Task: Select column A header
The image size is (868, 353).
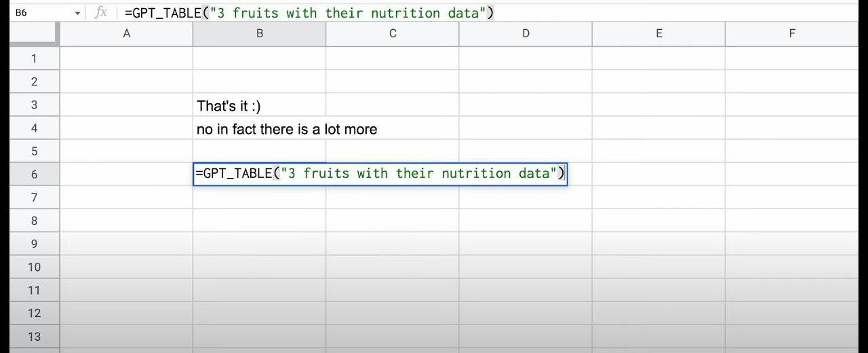Action: coord(126,34)
